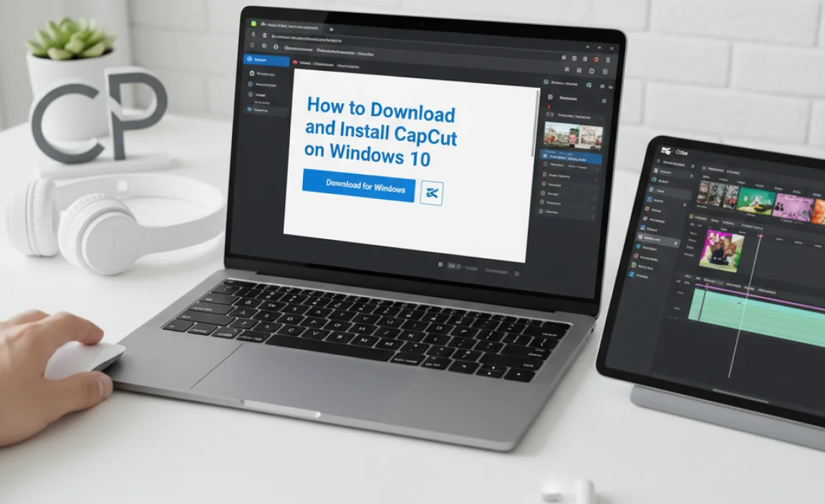Open the templates panel icon on the right sidebar
The width and height of the screenshot is (825, 504).
(551, 98)
